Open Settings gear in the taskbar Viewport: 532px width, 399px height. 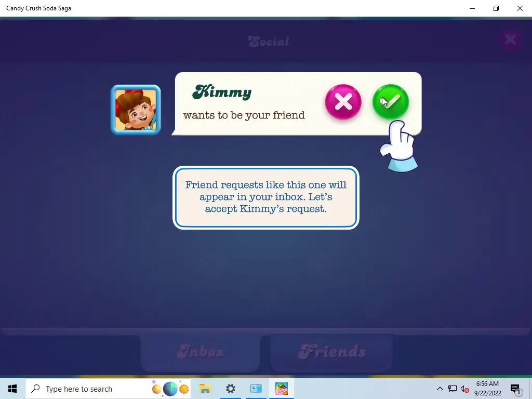coord(230,389)
